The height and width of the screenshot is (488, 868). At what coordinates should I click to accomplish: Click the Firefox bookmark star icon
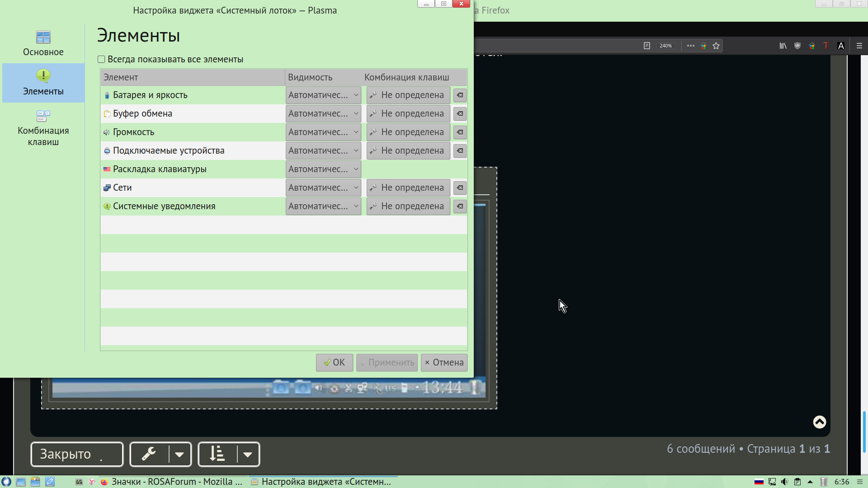tap(716, 46)
